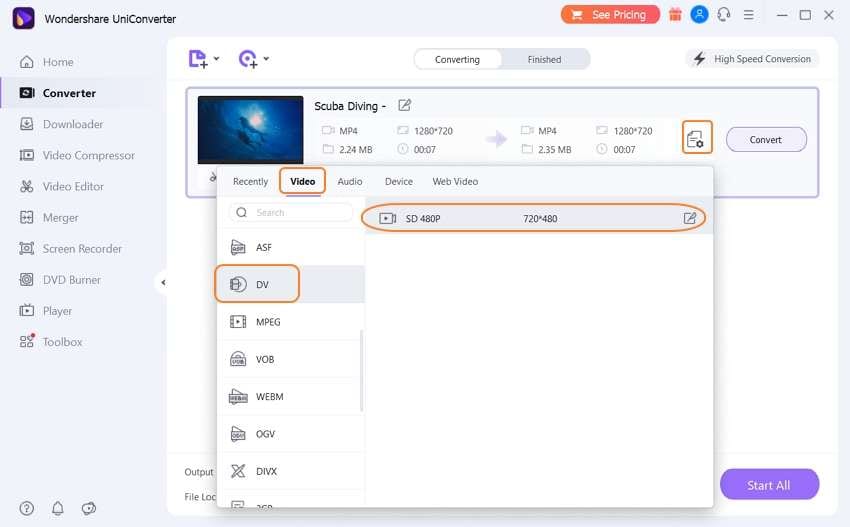Switch to the Converting tab
This screenshot has height=527, width=850.
457,60
